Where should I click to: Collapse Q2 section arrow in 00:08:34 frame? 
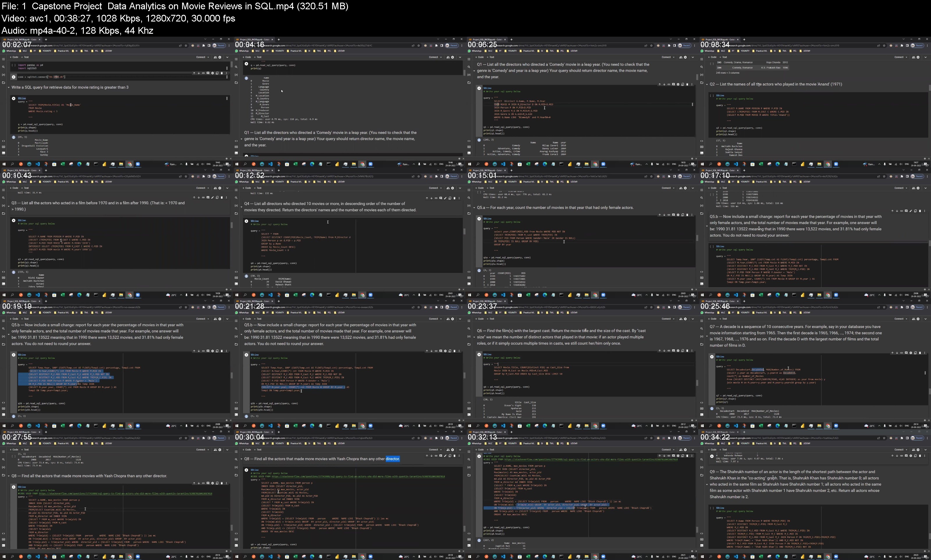pos(707,85)
